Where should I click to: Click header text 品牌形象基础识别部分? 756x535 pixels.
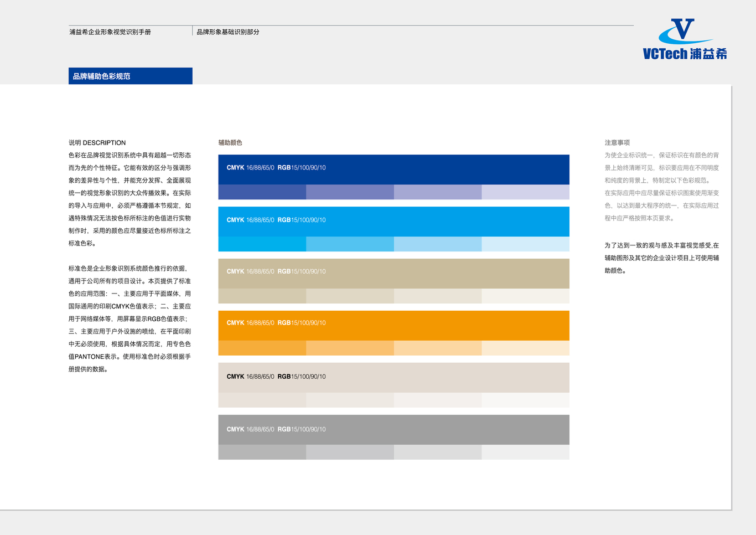tap(228, 32)
